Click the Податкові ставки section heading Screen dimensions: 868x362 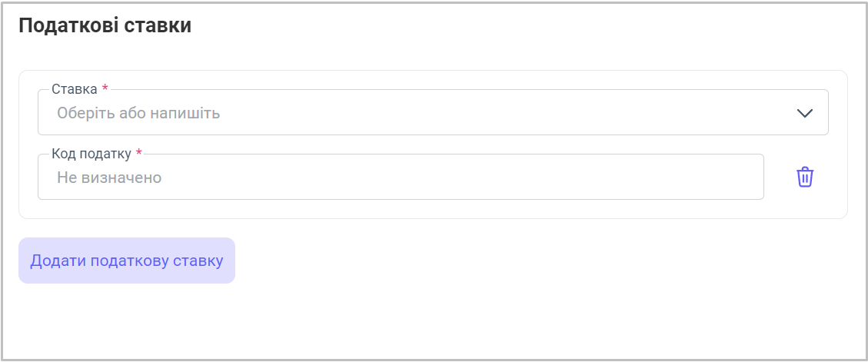(105, 25)
